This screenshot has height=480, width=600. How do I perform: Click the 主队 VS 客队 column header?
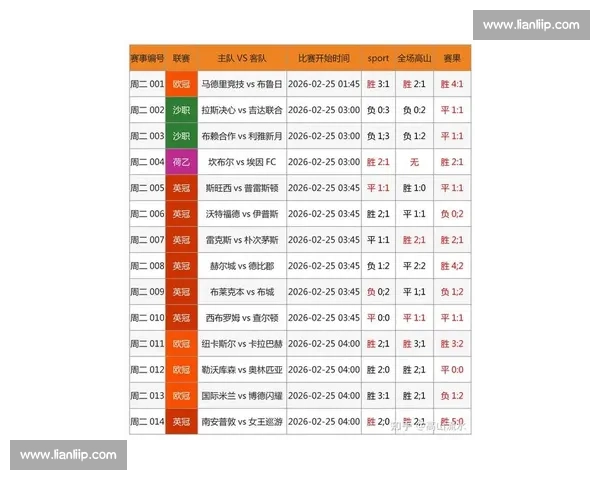242,59
